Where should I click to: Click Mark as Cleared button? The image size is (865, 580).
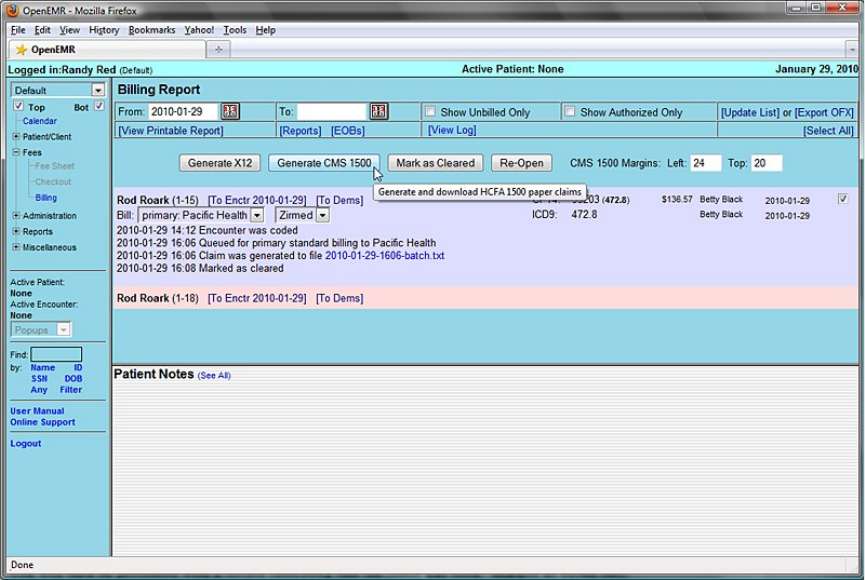tap(435, 163)
